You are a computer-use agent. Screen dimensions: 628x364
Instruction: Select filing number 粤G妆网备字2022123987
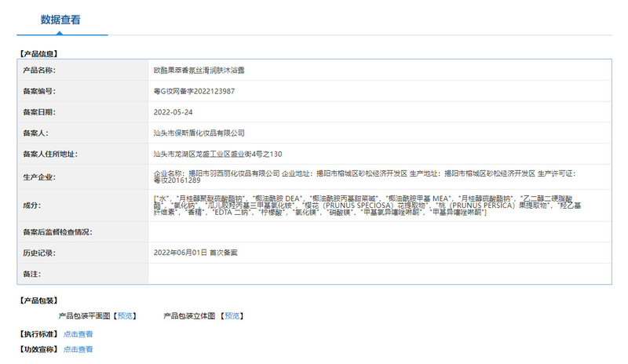click(194, 91)
